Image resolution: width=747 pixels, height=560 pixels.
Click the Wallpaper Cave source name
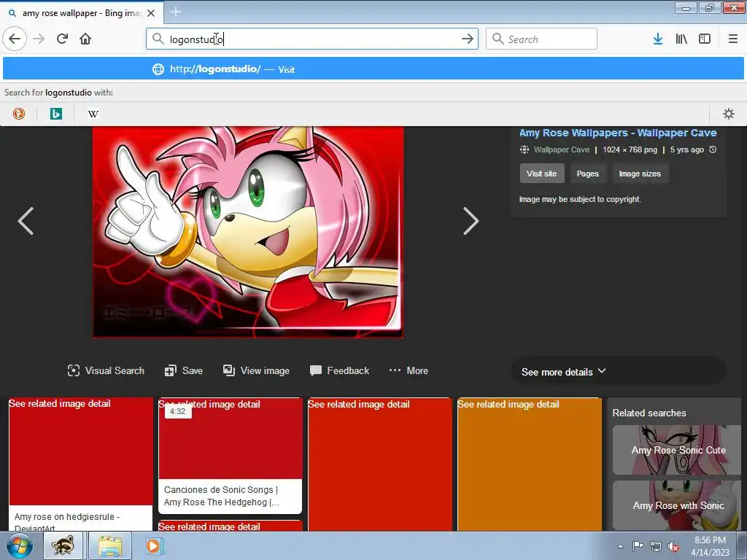[x=561, y=149]
